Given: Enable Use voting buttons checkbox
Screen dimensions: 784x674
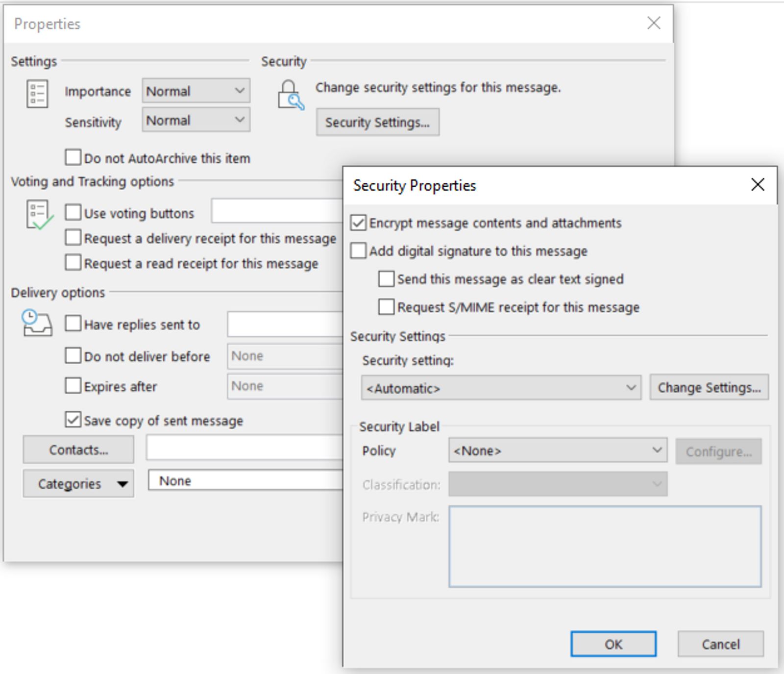Looking at the screenshot, I should pyautogui.click(x=73, y=212).
